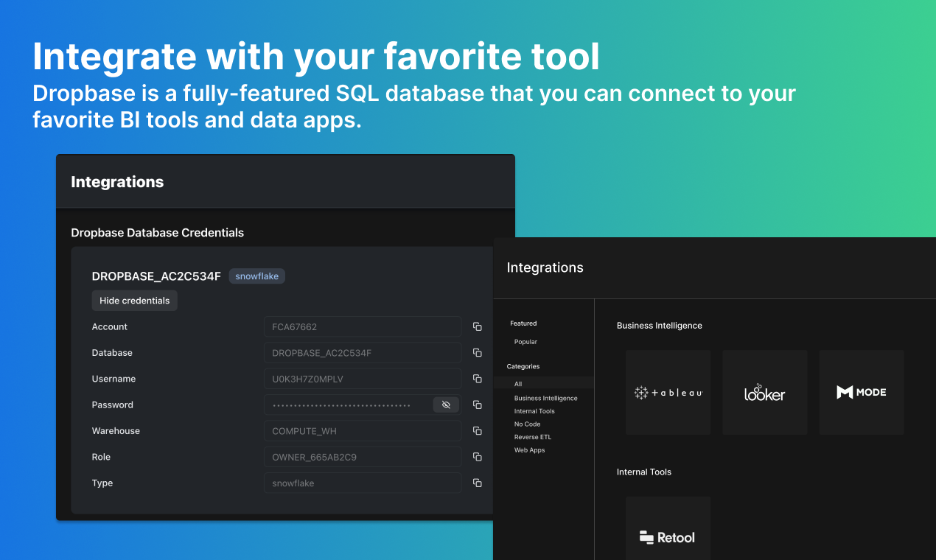
Task: Click the Warehouse field COMPUTE_WH
Action: point(363,431)
